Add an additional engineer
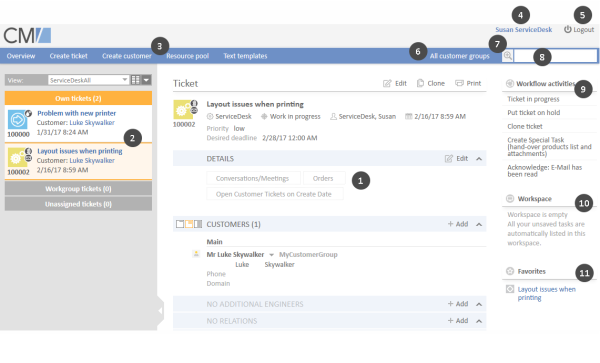The height and width of the screenshot is (363, 600). tap(458, 304)
